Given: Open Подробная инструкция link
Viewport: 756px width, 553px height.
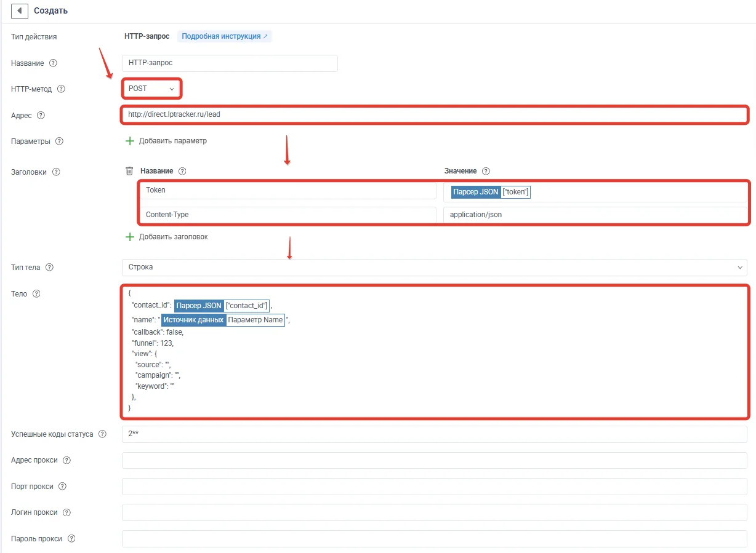Looking at the screenshot, I should point(225,36).
